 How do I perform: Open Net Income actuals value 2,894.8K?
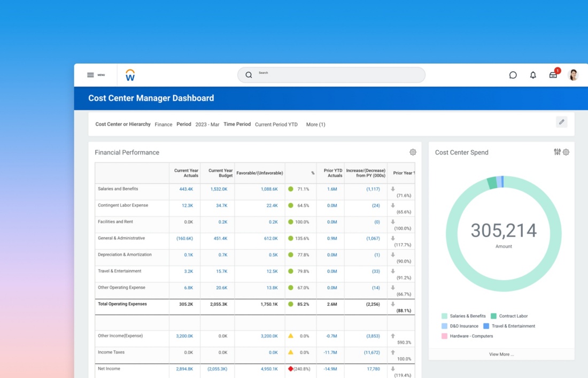(x=184, y=369)
